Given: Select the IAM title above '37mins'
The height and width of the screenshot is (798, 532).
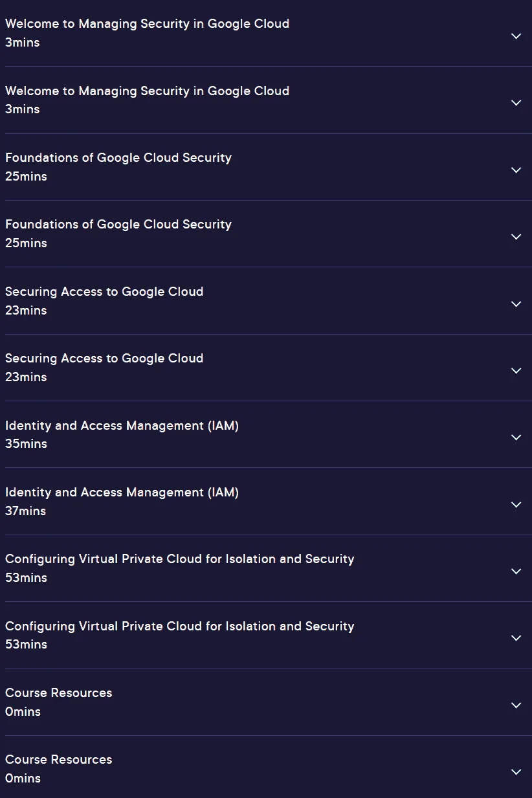Looking at the screenshot, I should [122, 493].
